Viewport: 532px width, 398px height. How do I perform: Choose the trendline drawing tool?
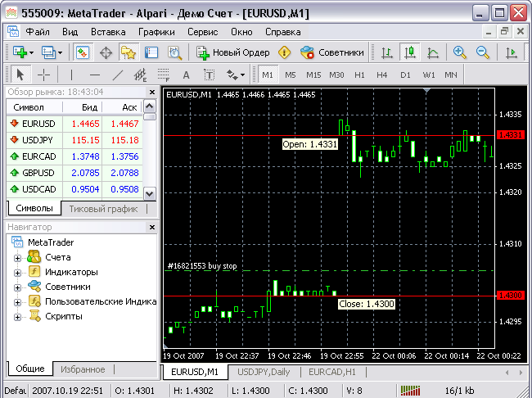[117, 75]
